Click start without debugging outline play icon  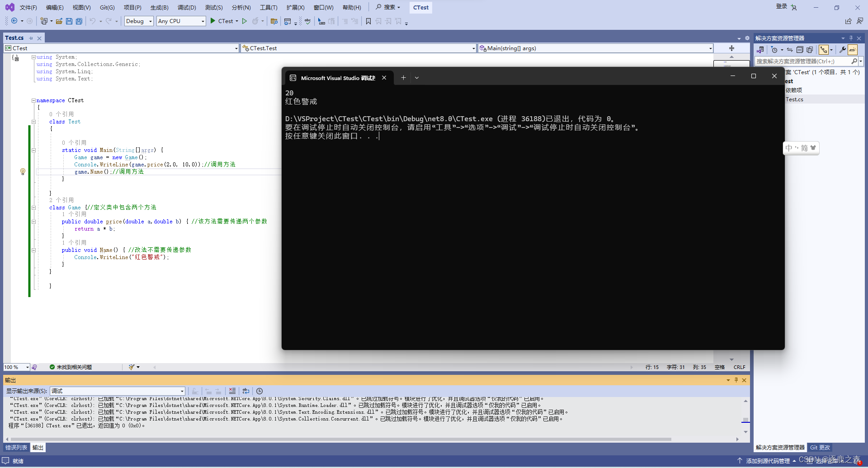245,21
